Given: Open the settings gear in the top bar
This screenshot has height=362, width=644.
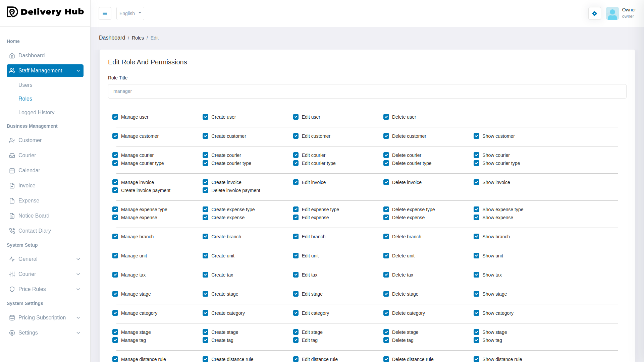Looking at the screenshot, I should click(x=594, y=13).
